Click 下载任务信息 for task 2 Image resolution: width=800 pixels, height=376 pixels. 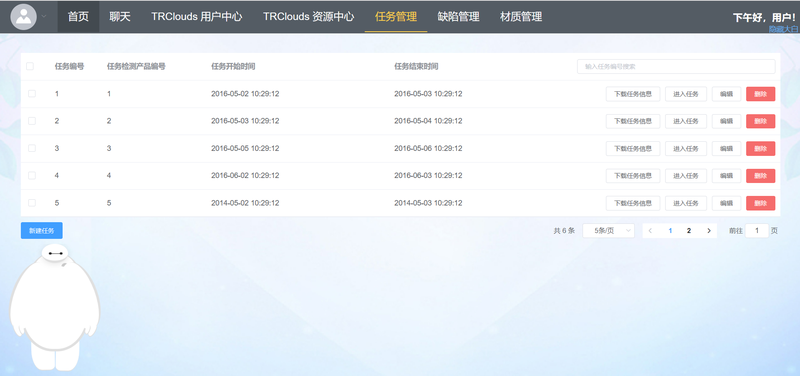coord(633,121)
